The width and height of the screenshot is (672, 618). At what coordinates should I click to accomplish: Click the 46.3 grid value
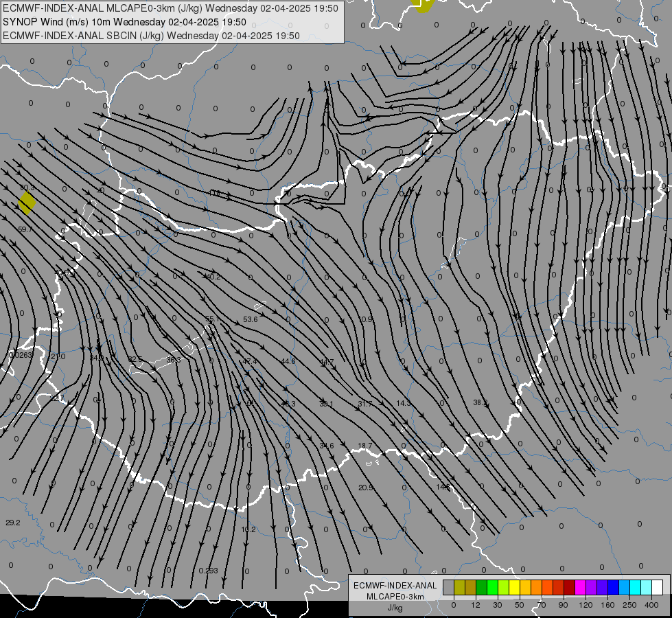coord(288,404)
